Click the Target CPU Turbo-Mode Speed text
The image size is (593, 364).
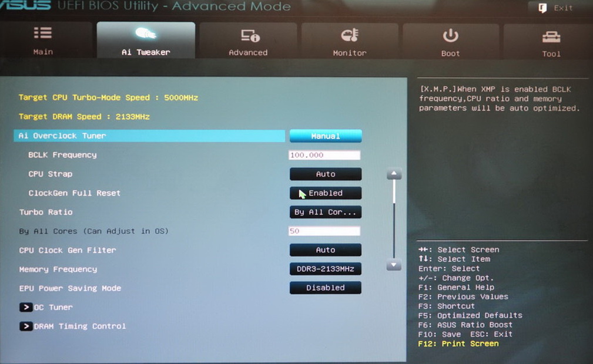[x=109, y=97]
